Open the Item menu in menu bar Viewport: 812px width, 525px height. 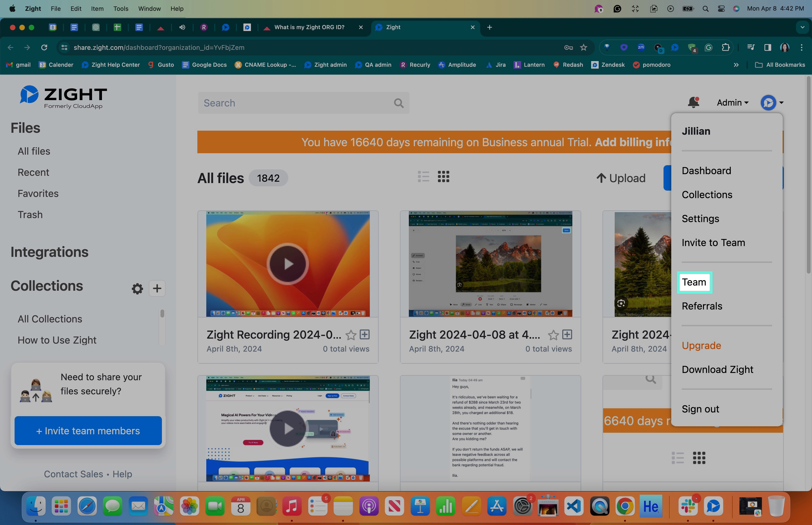tap(97, 8)
